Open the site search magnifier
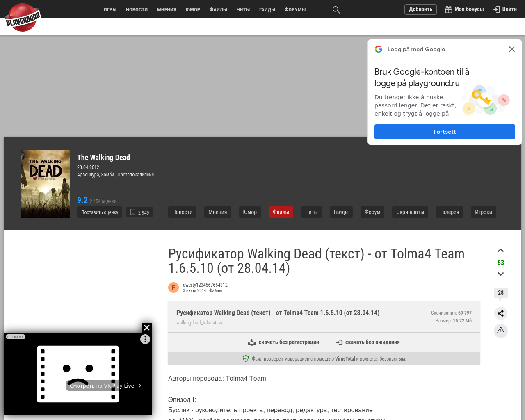Viewport: 525px width, 420px height. coord(336,10)
